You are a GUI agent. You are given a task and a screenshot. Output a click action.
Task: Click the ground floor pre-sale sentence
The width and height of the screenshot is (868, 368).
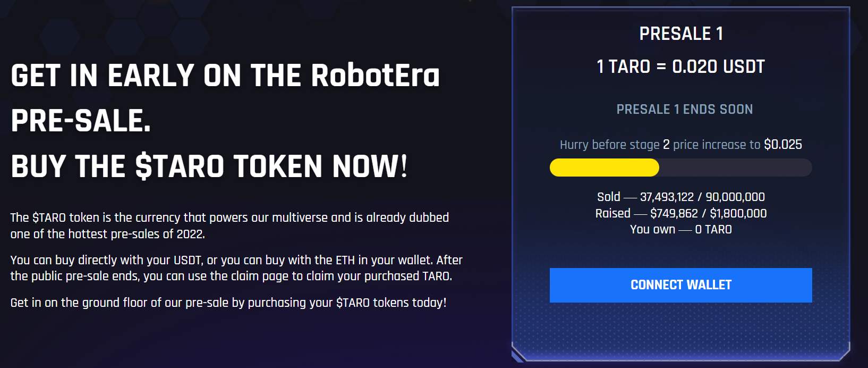pos(228,303)
